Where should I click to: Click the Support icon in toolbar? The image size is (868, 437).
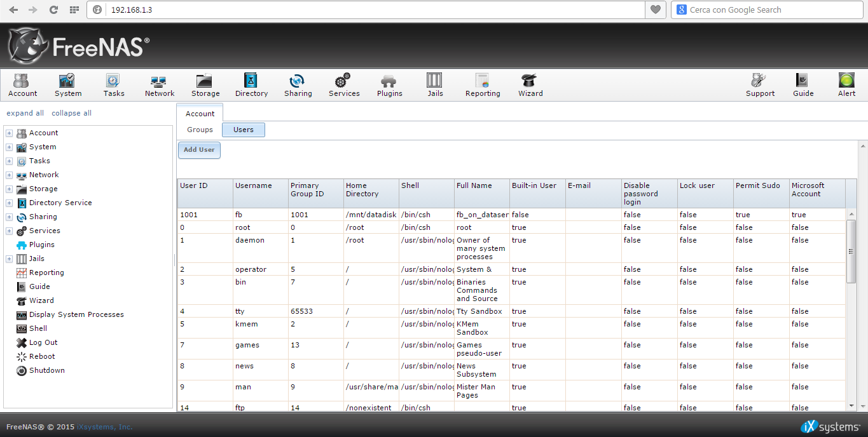[759, 81]
